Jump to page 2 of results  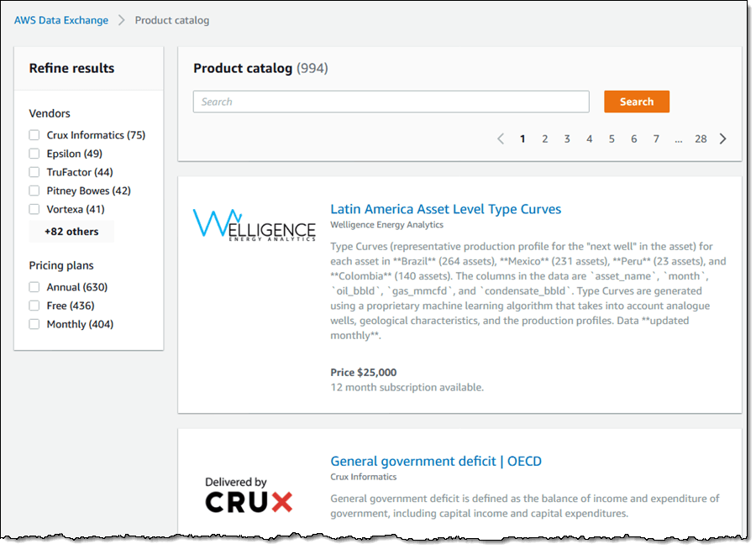tap(545, 139)
